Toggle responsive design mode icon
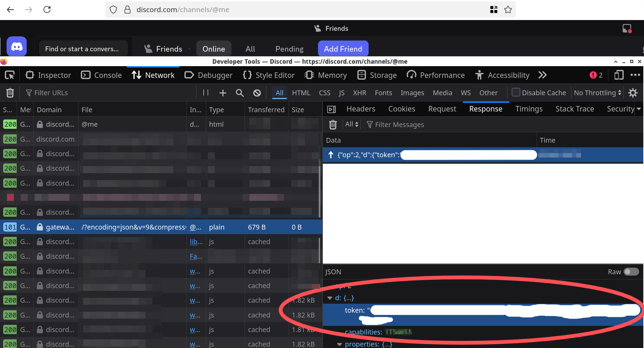 tap(619, 75)
